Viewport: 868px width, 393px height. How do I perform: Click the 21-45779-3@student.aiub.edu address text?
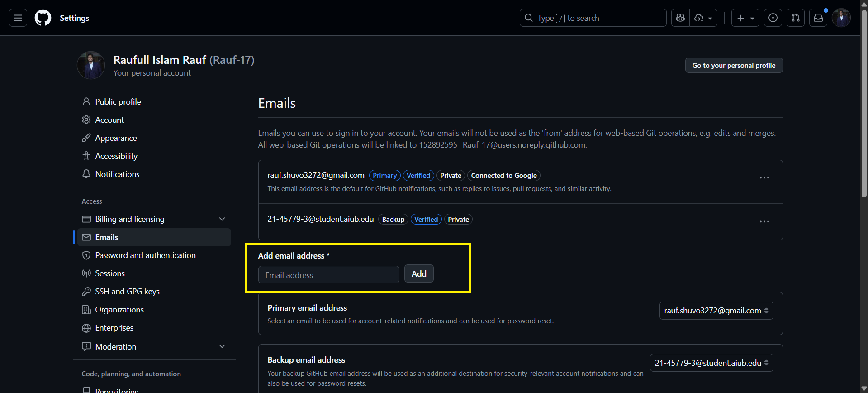(321, 219)
